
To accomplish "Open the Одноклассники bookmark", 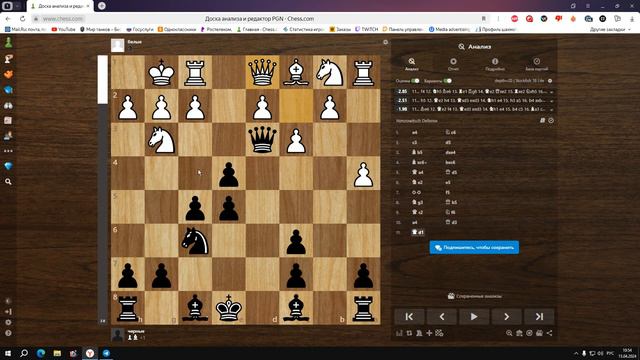I will (x=177, y=29).
